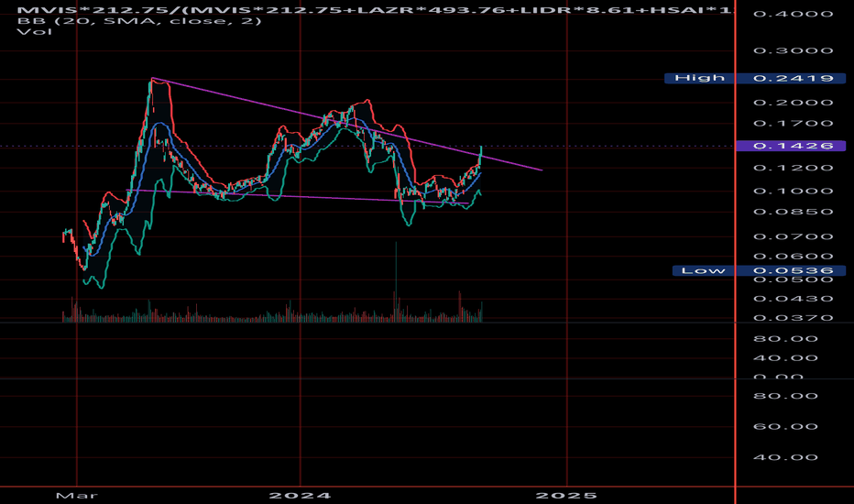
Task: Click the 0.1700 price axis label
Action: 793,123
